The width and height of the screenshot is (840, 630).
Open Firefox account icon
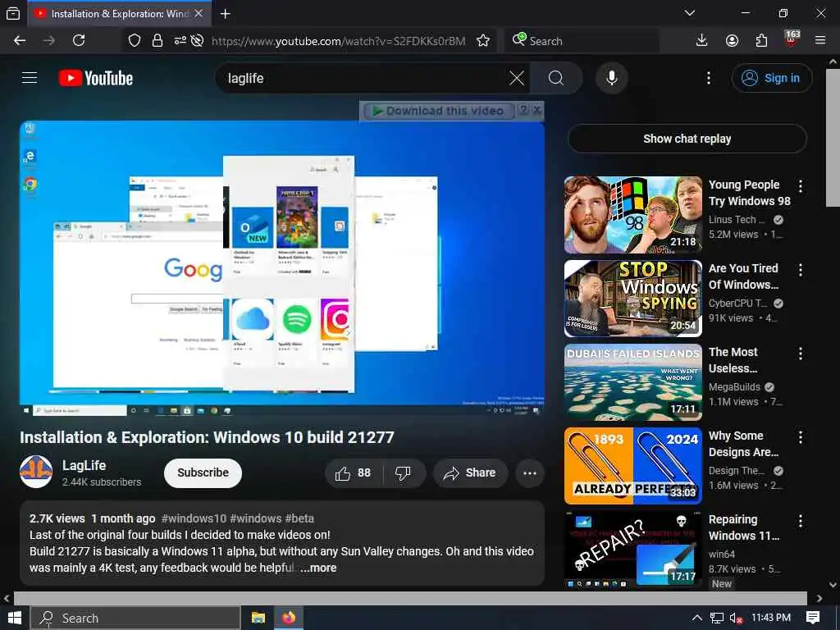coord(732,41)
